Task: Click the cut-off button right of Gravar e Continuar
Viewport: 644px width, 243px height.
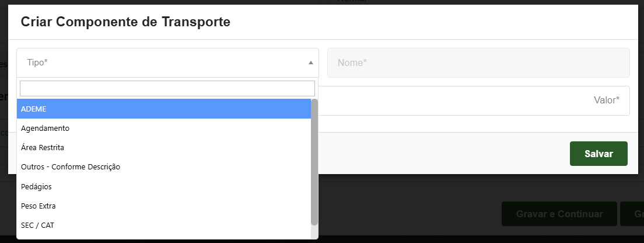Action: click(632, 214)
